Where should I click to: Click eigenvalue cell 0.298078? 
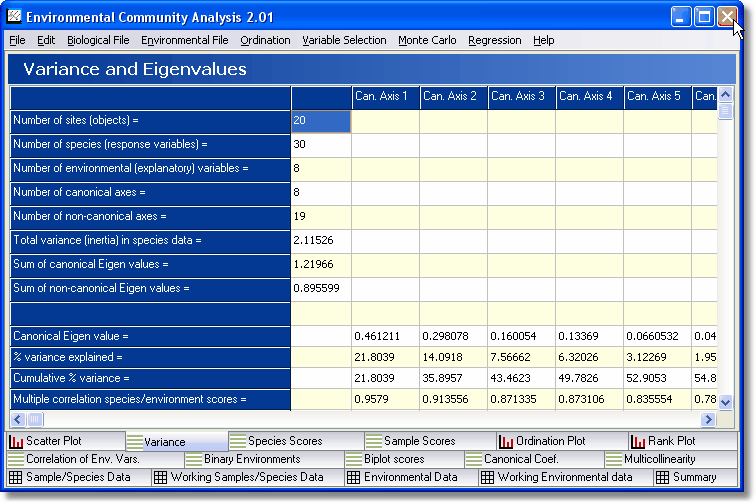click(x=453, y=336)
